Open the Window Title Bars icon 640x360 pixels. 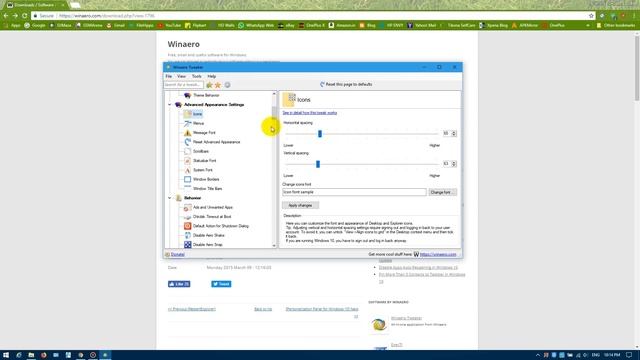(x=187, y=189)
